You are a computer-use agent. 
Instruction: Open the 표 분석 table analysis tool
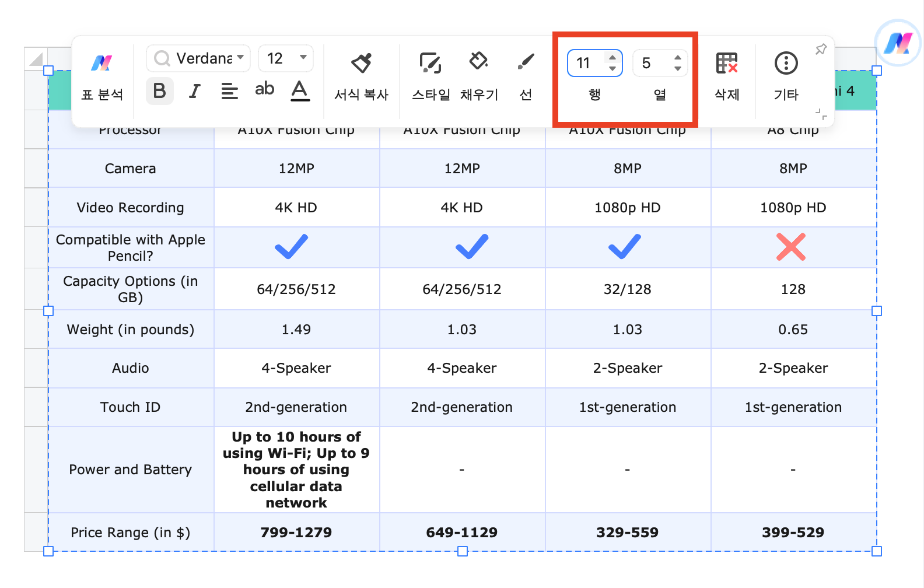[102, 78]
